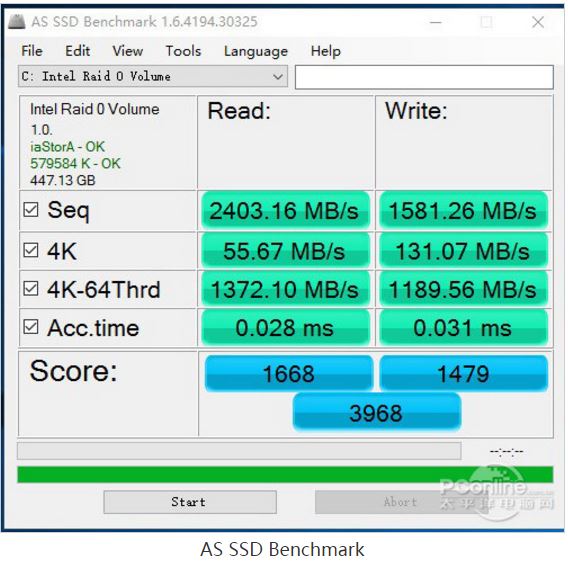Viewport: 568px width, 561px height.
Task: Toggle the Acc.time test checkbox
Action: [x=31, y=327]
